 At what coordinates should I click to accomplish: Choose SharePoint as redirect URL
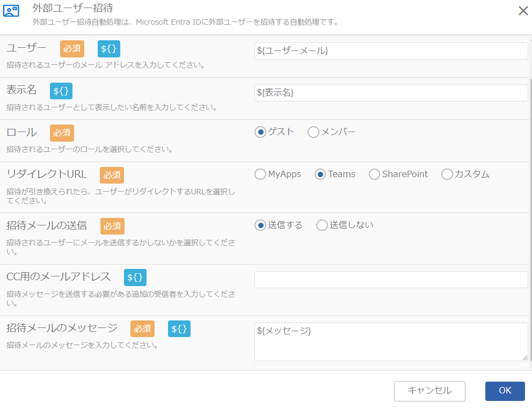point(374,174)
